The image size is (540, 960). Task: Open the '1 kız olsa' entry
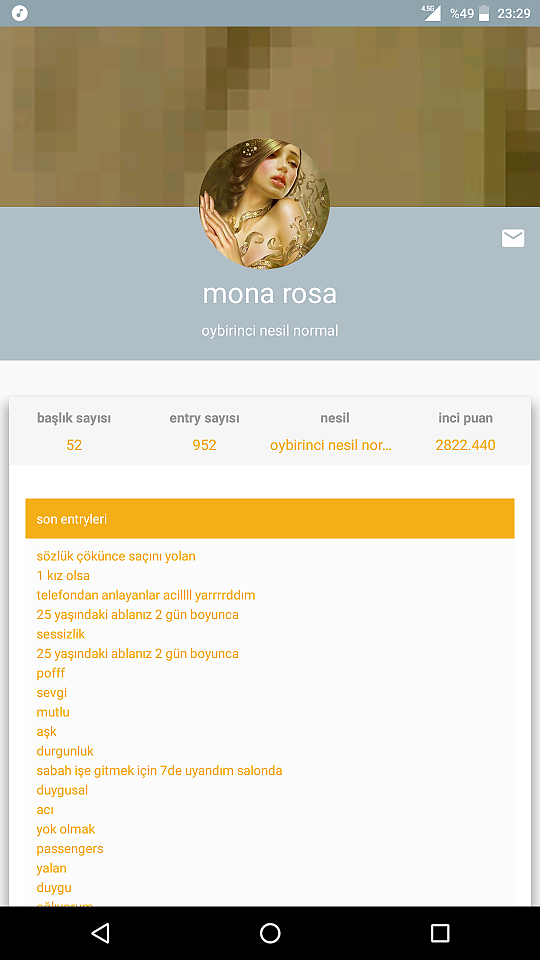[x=63, y=576]
